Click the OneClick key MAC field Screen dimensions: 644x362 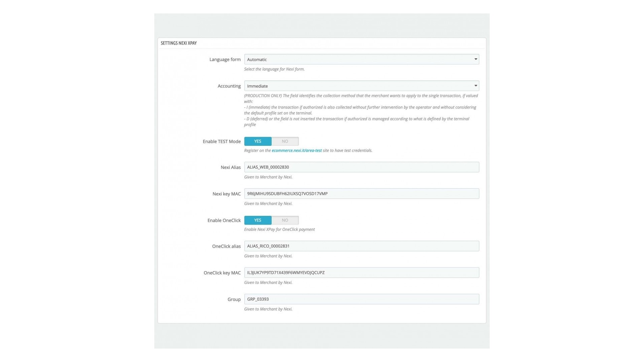362,273
